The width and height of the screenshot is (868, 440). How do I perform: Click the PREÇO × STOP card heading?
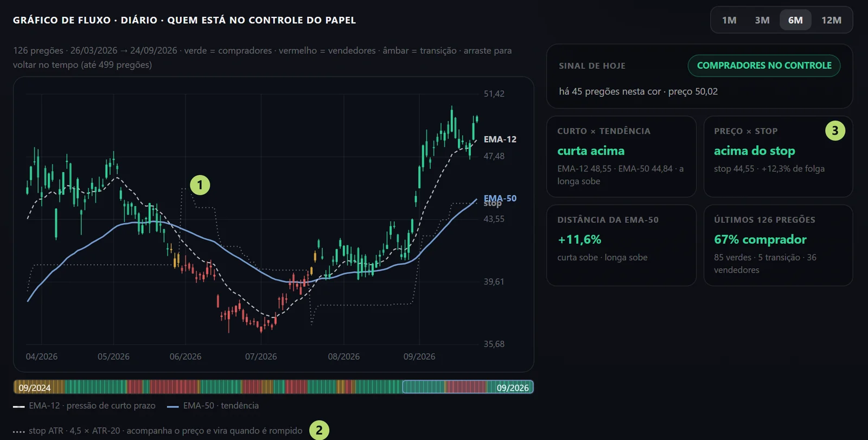[x=745, y=131]
